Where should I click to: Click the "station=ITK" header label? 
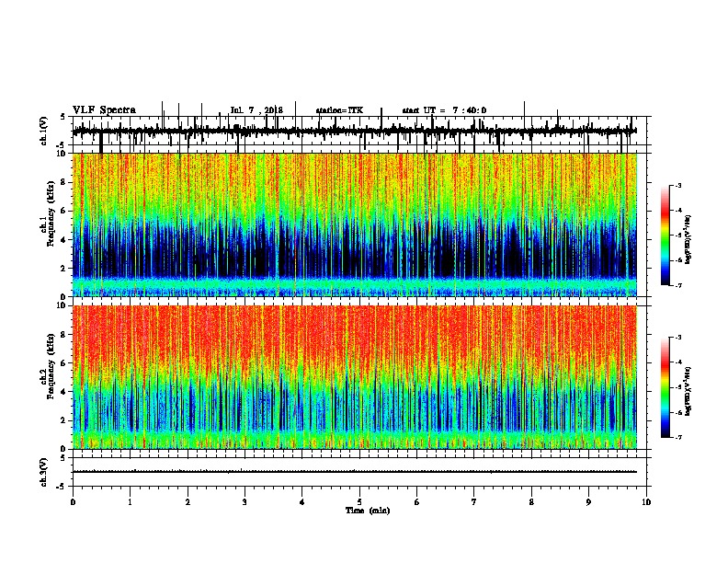tap(339, 110)
